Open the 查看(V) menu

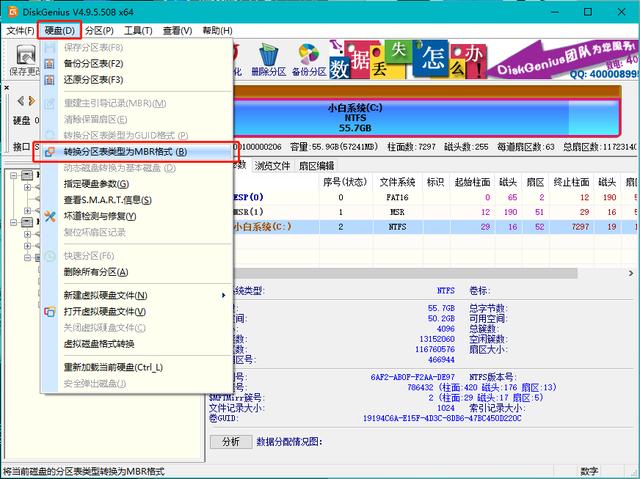[177, 31]
